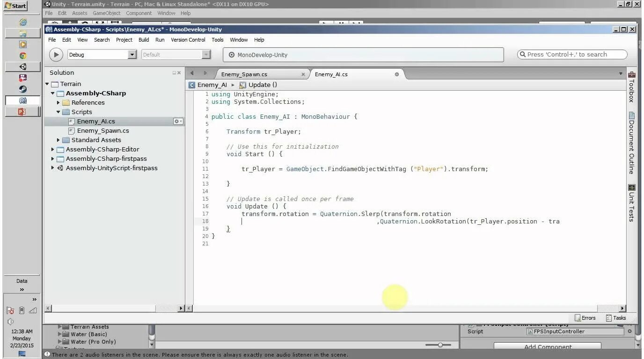Open Windows Media Player from the taskbar
Screen dimensions: 644x359
click(22, 44)
